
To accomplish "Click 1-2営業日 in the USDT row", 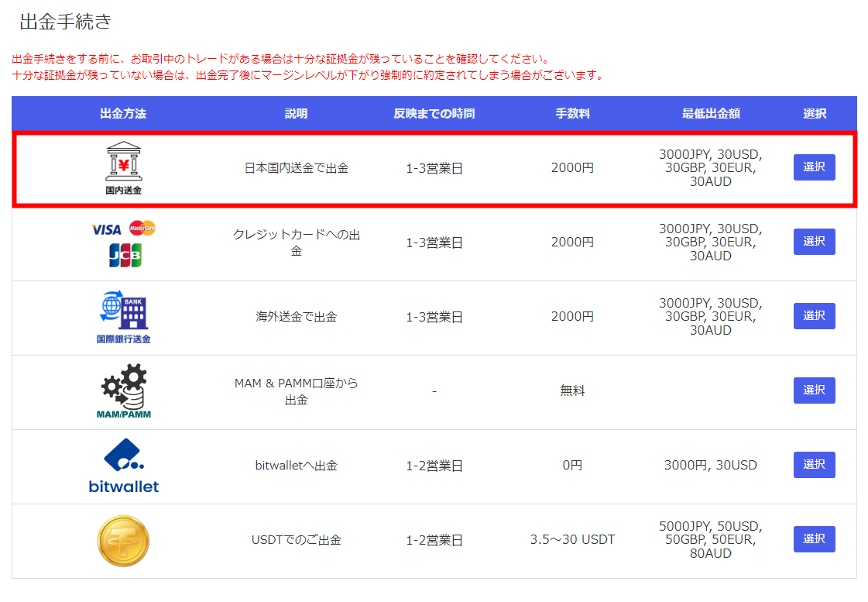I will (434, 540).
